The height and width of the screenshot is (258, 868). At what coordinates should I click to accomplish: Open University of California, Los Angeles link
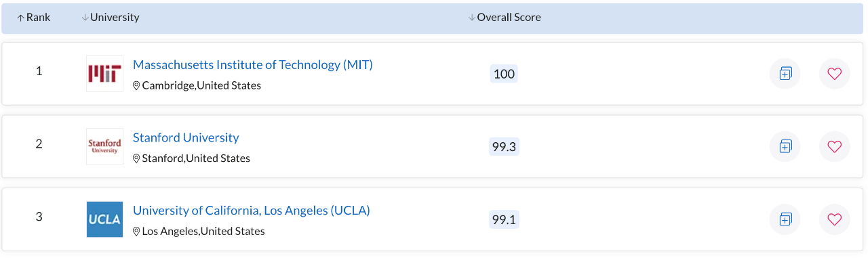tap(252, 211)
